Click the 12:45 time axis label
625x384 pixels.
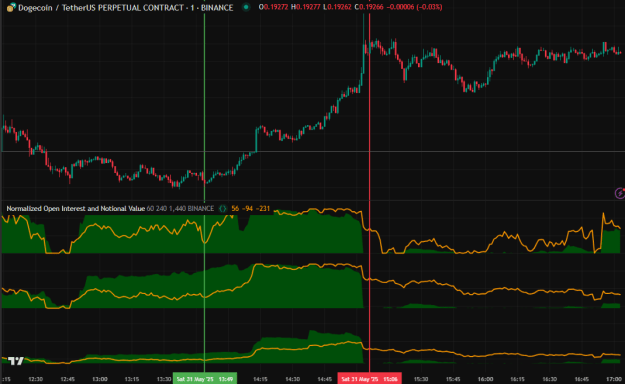point(68,379)
